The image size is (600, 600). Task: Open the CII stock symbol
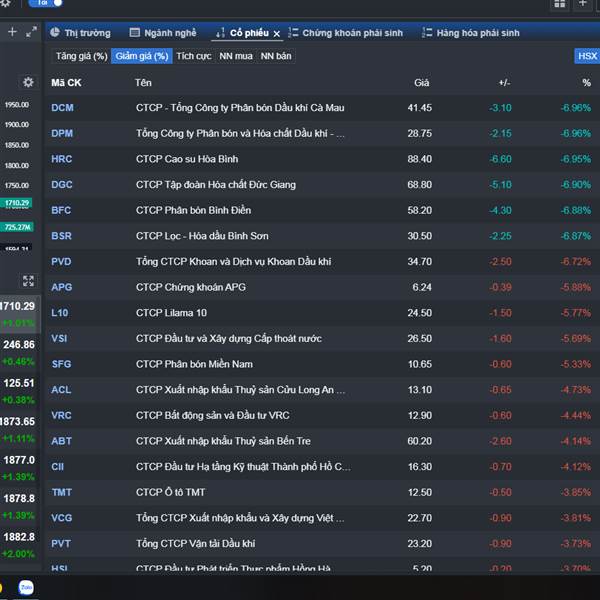[x=57, y=467]
